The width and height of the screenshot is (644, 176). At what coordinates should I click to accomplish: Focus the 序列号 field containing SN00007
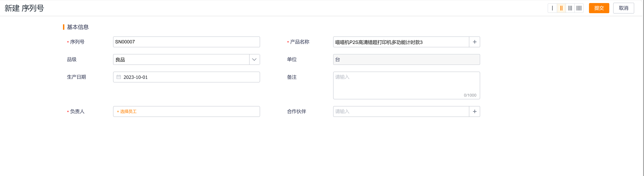[x=186, y=42]
